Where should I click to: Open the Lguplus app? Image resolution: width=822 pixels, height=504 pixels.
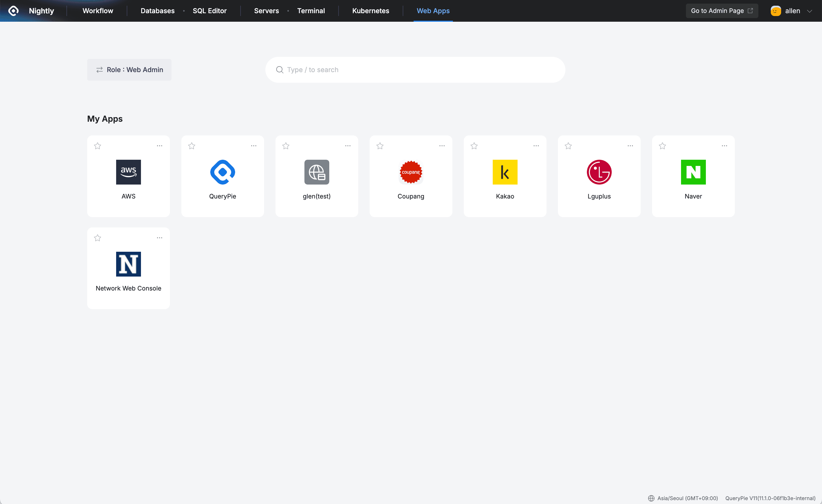click(x=599, y=172)
